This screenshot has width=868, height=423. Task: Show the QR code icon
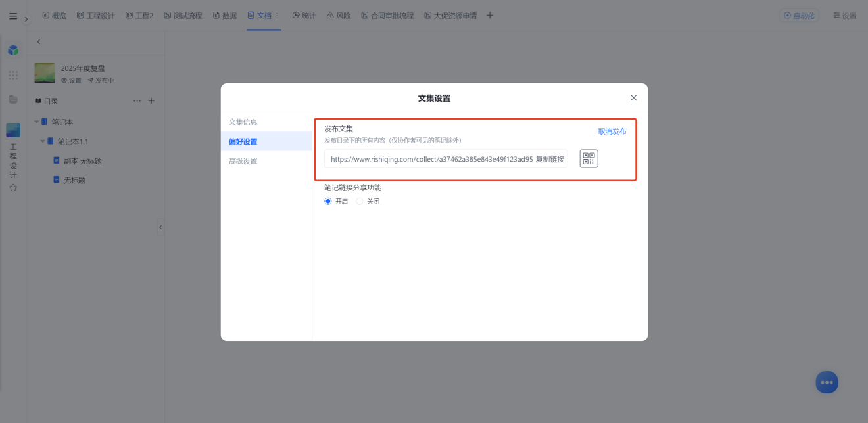(589, 159)
